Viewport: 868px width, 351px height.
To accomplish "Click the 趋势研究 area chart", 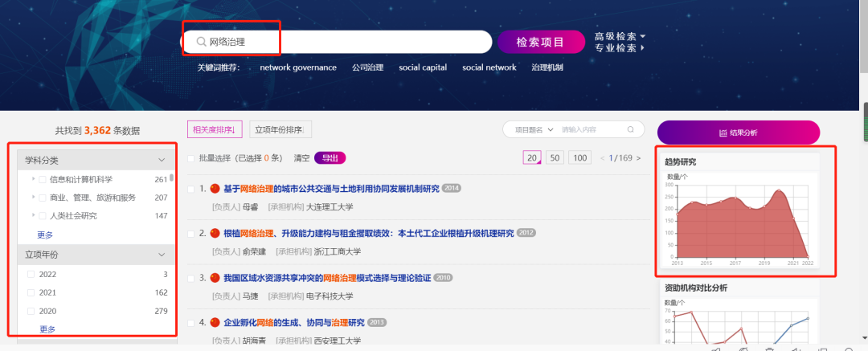I will point(742,220).
